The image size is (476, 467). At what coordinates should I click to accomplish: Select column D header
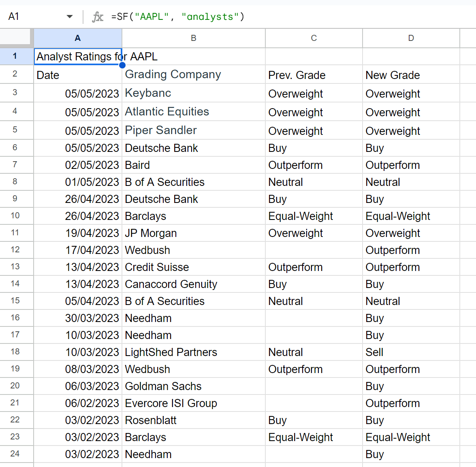(411, 38)
